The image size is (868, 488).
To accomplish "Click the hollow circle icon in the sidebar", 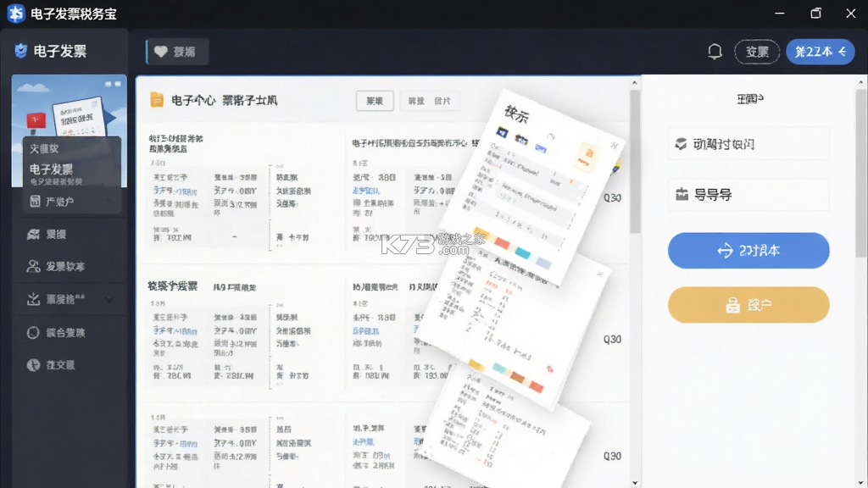I will click(33, 332).
